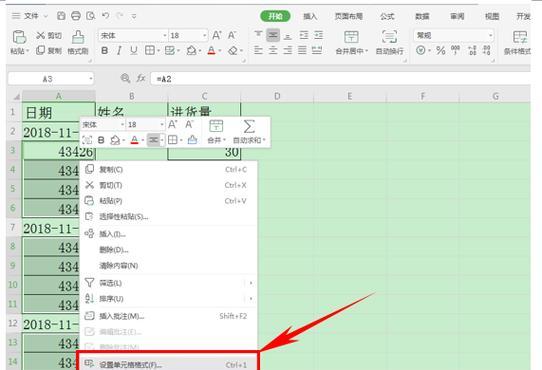Click the Print icon in the quick access bar
This screenshot has height=370, width=542.
tap(76, 16)
